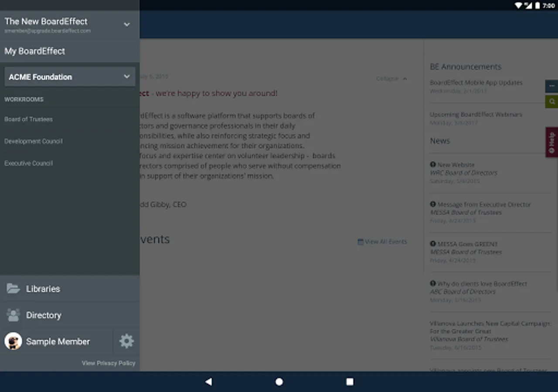Screen dimensions: 558x392
Task: Click the Libraries label
Action: tap(43, 289)
